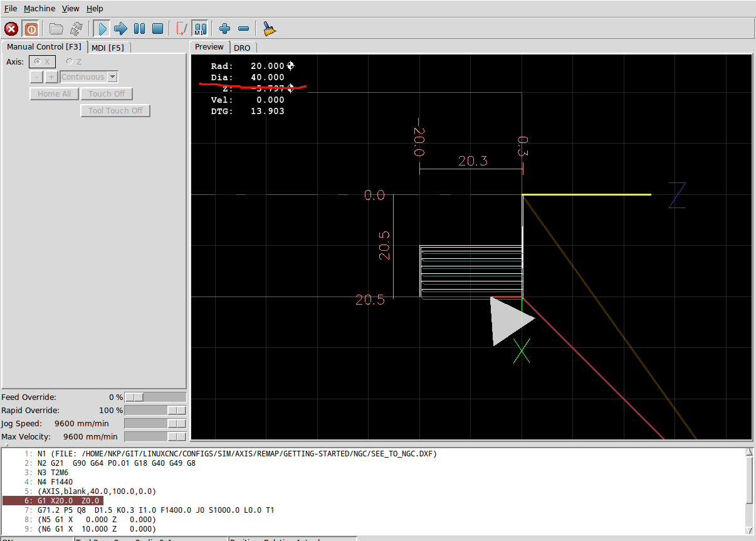This screenshot has height=541, width=756.
Task: Run the program with the play icon
Action: coord(102,29)
